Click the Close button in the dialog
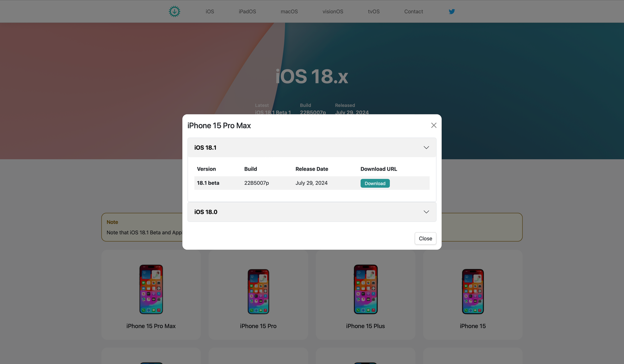Screen dimensions: 624x364 tap(425, 238)
